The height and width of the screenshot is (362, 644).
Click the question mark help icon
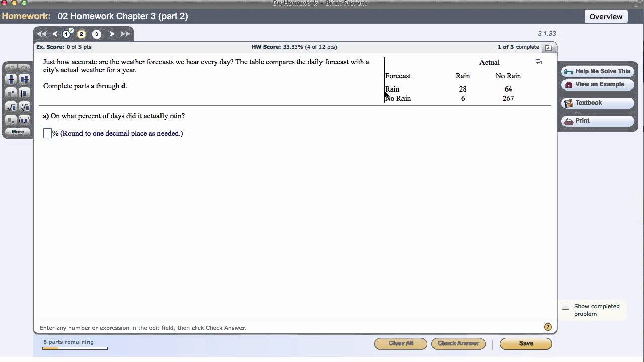click(548, 327)
